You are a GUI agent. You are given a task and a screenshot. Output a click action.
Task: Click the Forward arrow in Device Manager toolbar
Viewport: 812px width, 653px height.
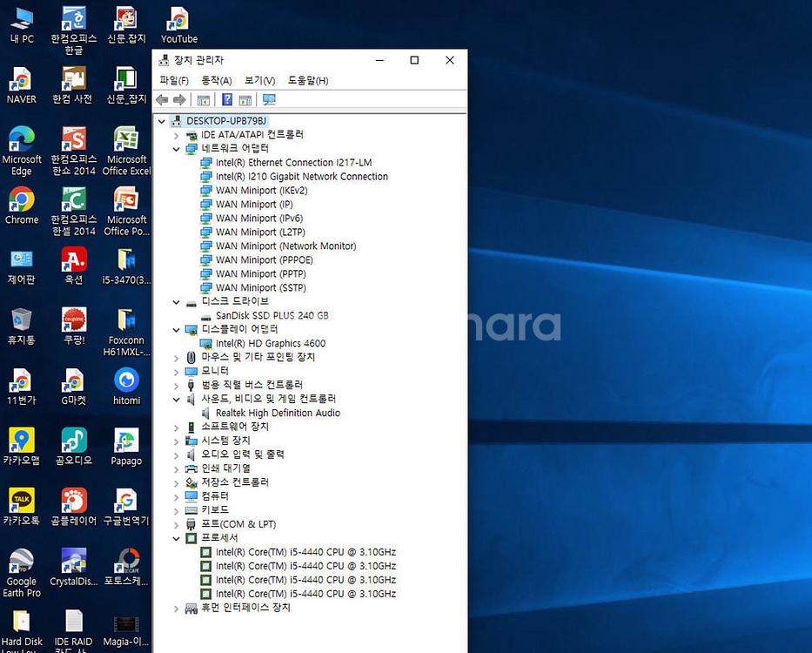coord(179,99)
